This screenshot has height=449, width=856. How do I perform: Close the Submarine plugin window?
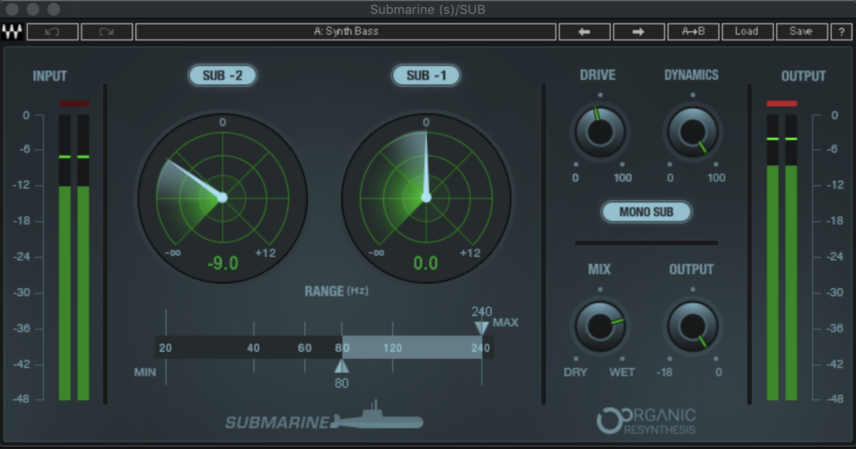pos(12,9)
